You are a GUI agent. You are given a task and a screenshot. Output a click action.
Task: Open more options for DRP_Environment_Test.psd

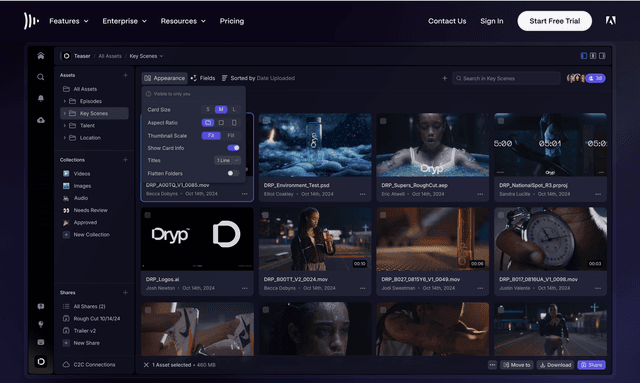pos(362,194)
